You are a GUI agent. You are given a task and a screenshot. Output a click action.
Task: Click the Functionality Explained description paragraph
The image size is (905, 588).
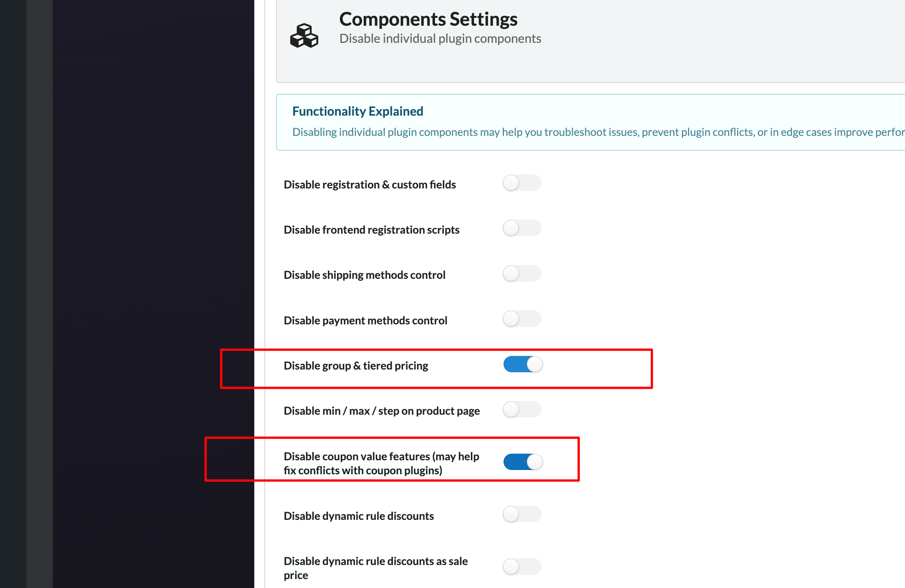598,132
